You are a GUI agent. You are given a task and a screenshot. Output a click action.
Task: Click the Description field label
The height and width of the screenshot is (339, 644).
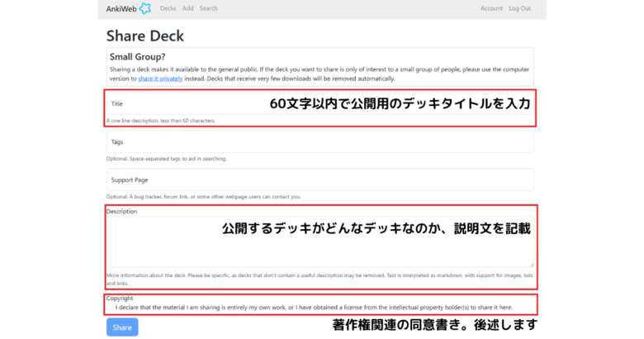pyautogui.click(x=121, y=212)
